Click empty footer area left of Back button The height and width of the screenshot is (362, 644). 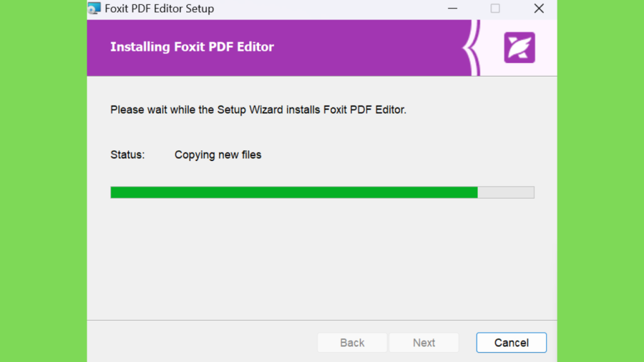coord(201,343)
